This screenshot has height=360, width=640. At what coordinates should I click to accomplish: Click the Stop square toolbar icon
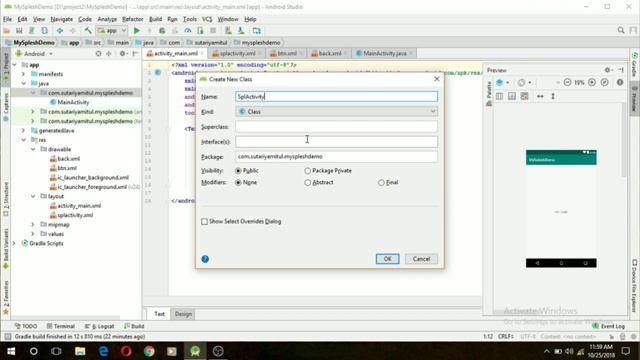click(213, 31)
